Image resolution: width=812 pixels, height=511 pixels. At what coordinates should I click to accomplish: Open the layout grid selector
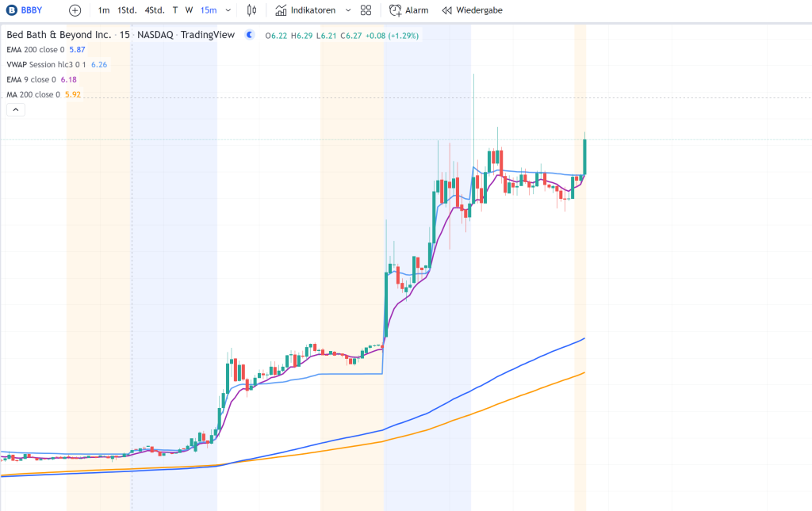coord(366,10)
